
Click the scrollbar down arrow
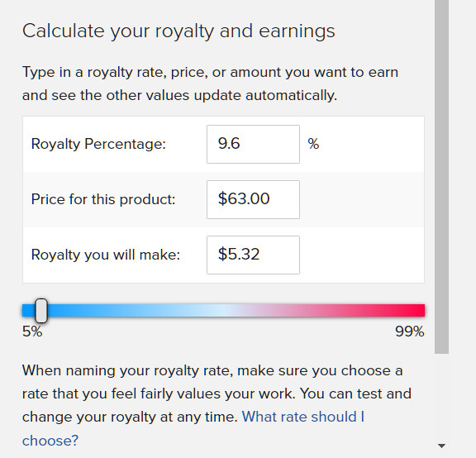pyautogui.click(x=441, y=446)
